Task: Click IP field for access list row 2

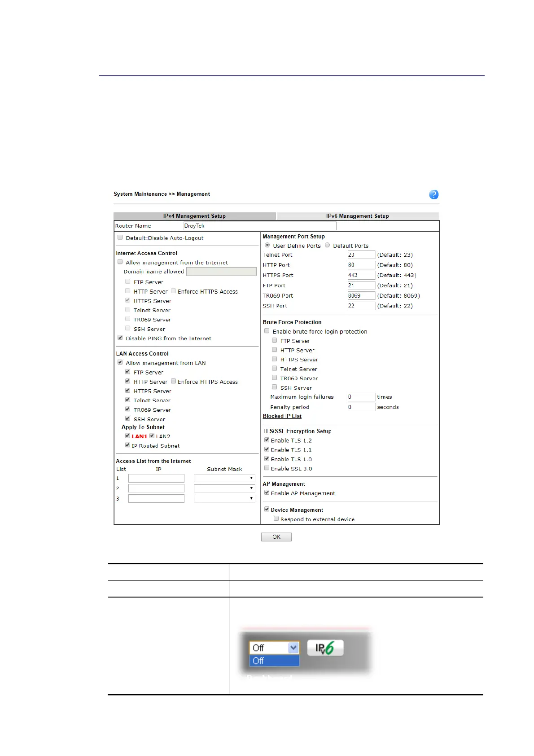Action: 156,488
